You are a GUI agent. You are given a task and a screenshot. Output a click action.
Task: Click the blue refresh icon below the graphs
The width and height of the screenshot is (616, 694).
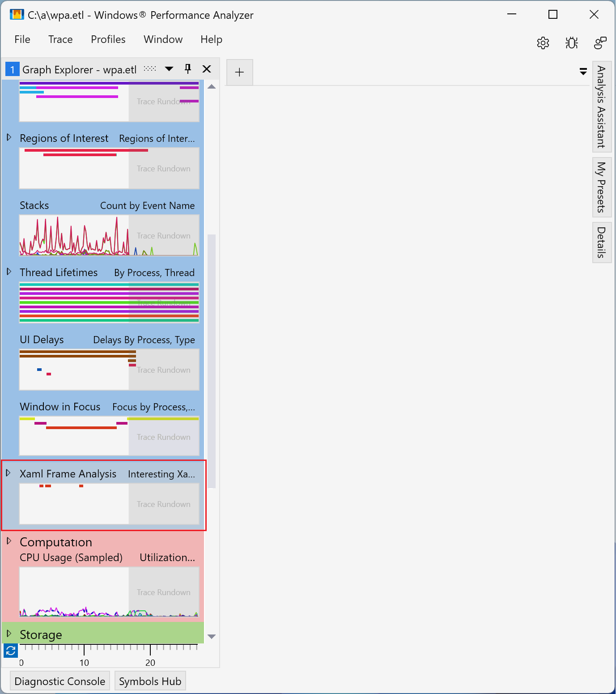(10, 651)
